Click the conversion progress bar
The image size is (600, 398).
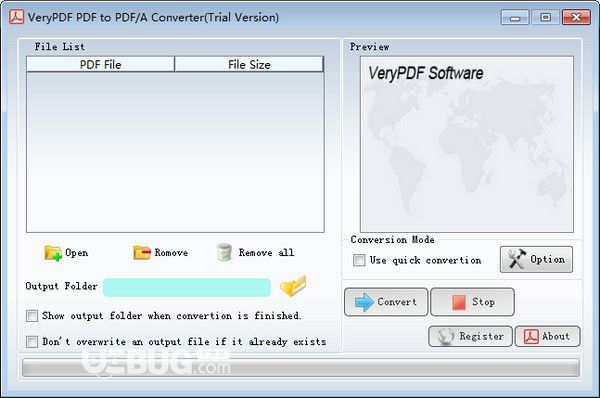point(301,368)
